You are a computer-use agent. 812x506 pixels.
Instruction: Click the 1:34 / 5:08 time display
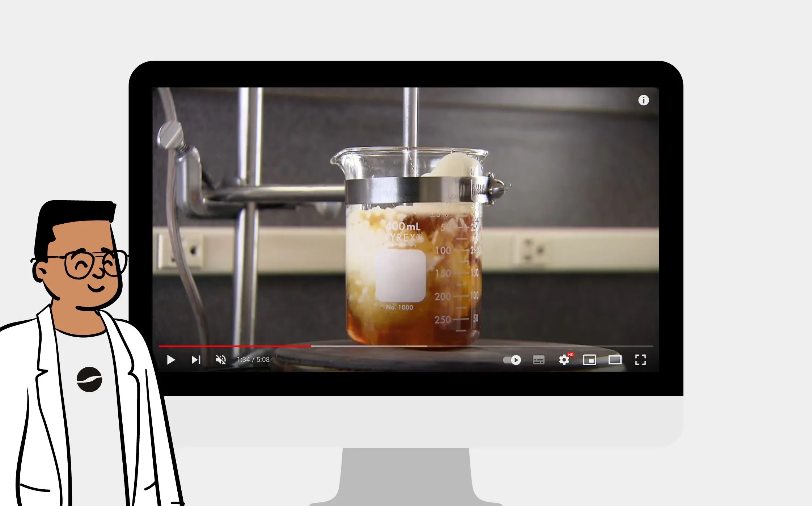pyautogui.click(x=253, y=359)
